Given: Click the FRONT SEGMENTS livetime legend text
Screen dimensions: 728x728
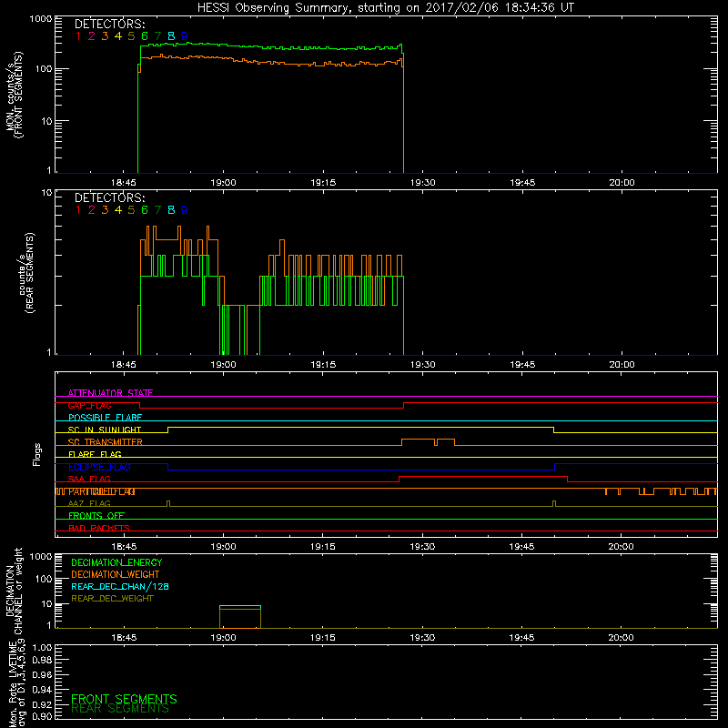Looking at the screenshot, I should point(124,699).
